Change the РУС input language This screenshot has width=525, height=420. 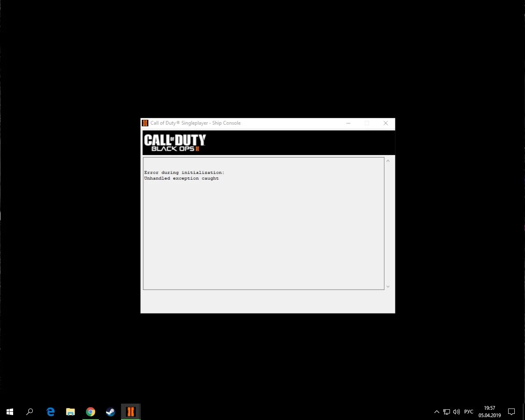(469, 412)
